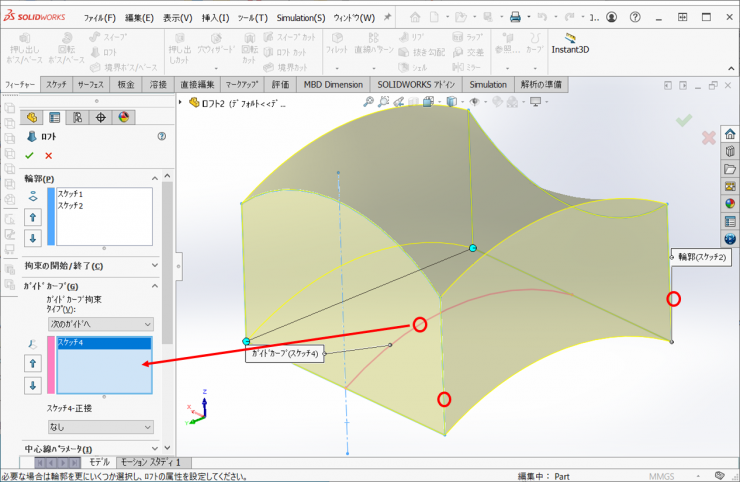Expand the ロフト2 flyout feature tree
The width and height of the screenshot is (740, 482).
181,102
